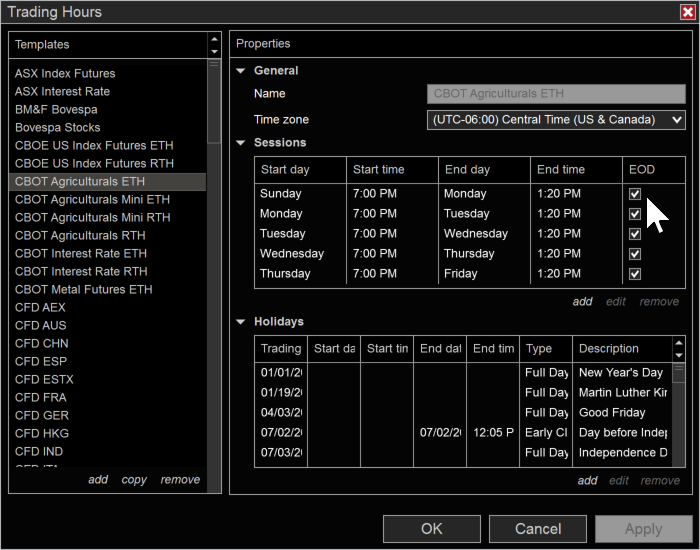Screen dimensions: 700x550
Task: Select CBOT Agriculturals Mini RTH template
Action: coord(107,217)
